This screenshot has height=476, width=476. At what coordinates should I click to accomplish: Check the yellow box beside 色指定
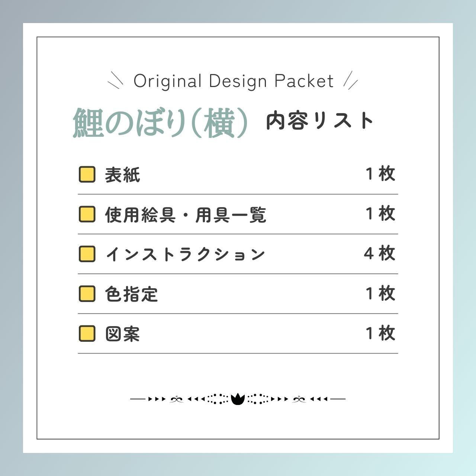tap(87, 294)
